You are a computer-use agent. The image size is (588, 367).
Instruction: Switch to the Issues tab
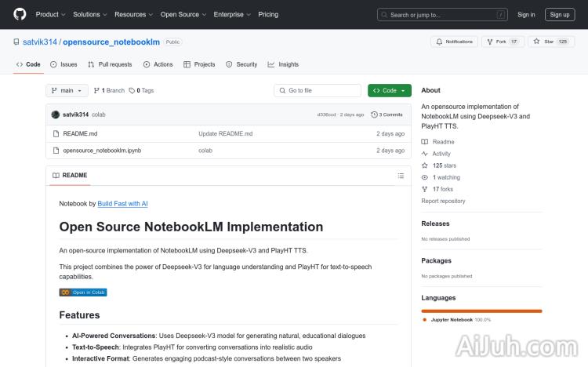tap(64, 64)
